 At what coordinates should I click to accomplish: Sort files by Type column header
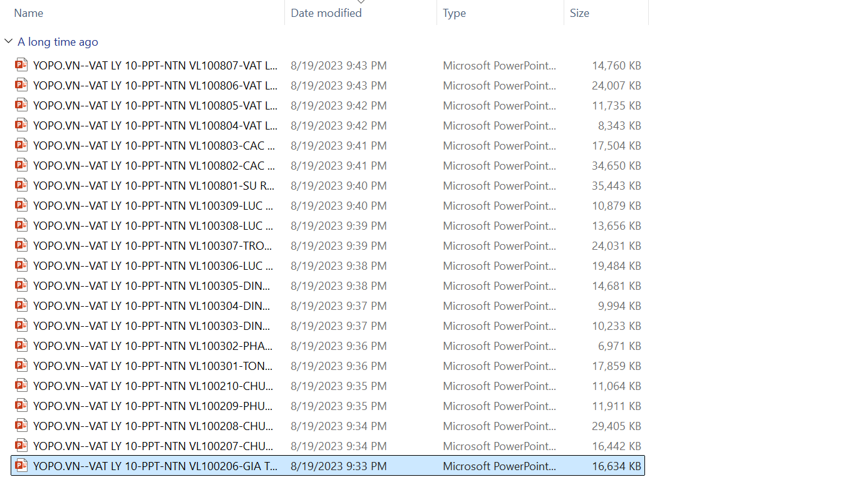[454, 13]
